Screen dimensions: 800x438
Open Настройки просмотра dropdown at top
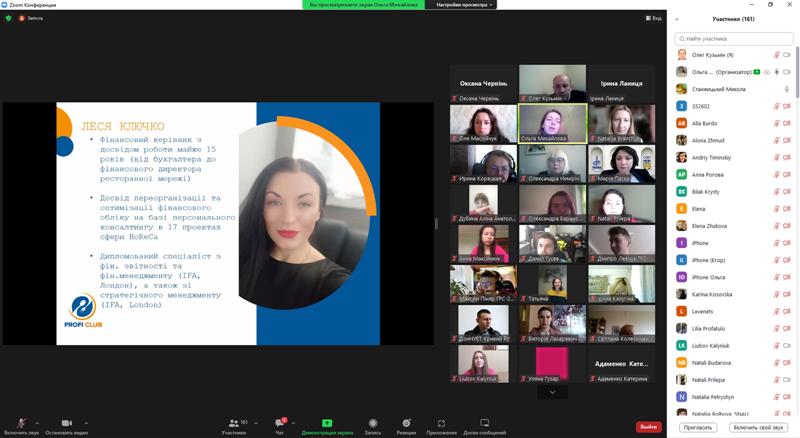pyautogui.click(x=465, y=5)
